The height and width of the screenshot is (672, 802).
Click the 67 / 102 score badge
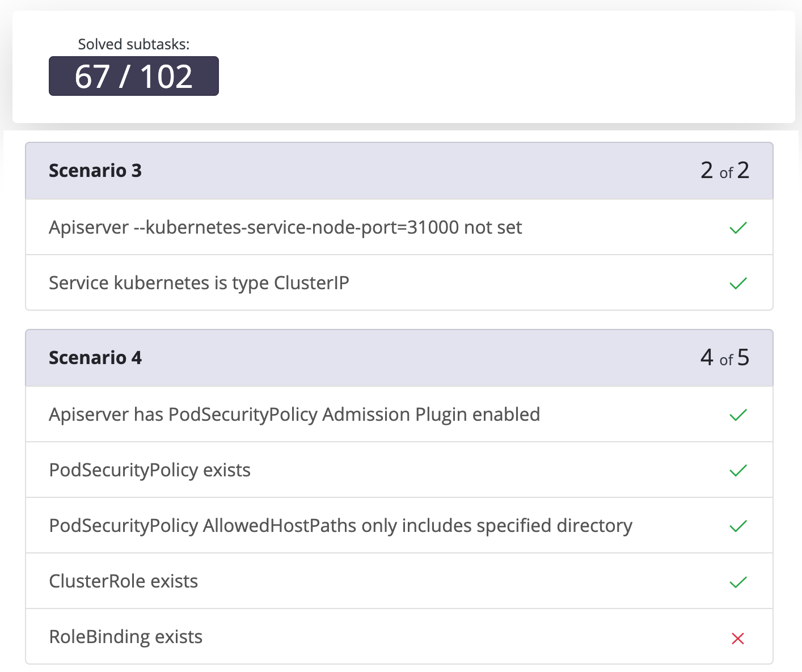pos(134,76)
